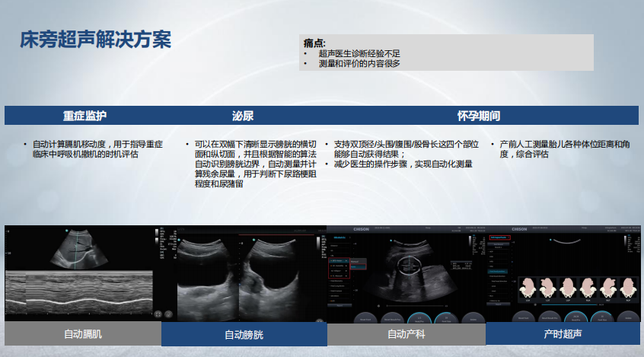The height and width of the screenshot is (357, 644).
Task: Click the fullscreen icon below diaphragm image
Action: [x=158, y=313]
